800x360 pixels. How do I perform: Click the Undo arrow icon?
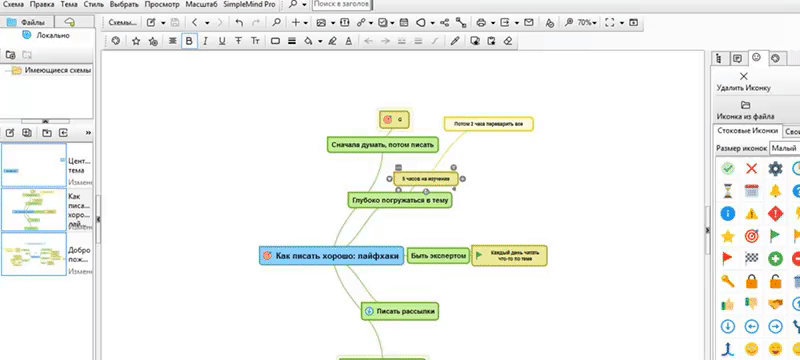(239, 22)
